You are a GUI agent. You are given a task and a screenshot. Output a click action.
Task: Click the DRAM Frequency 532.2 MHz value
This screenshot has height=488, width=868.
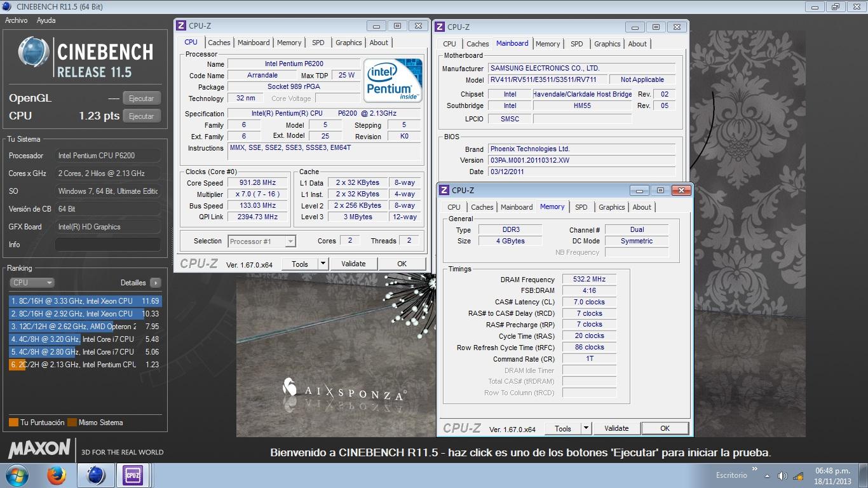coord(589,280)
